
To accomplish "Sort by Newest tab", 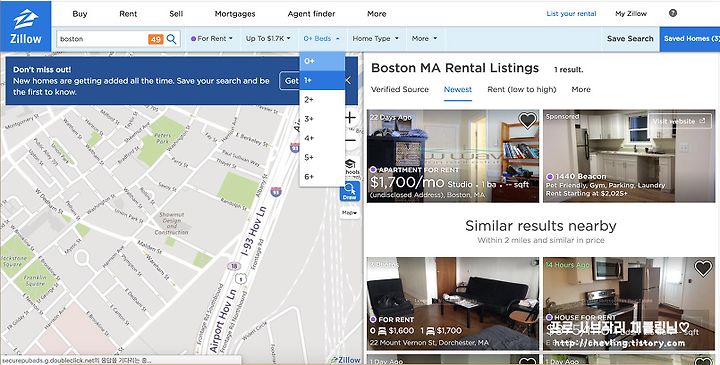I will click(458, 90).
